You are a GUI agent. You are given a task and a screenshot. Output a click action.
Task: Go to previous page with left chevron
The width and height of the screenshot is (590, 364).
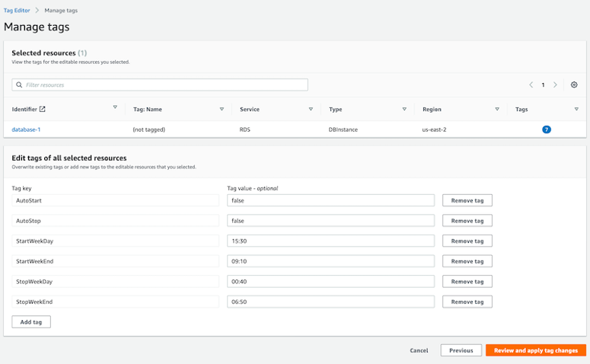click(x=531, y=85)
